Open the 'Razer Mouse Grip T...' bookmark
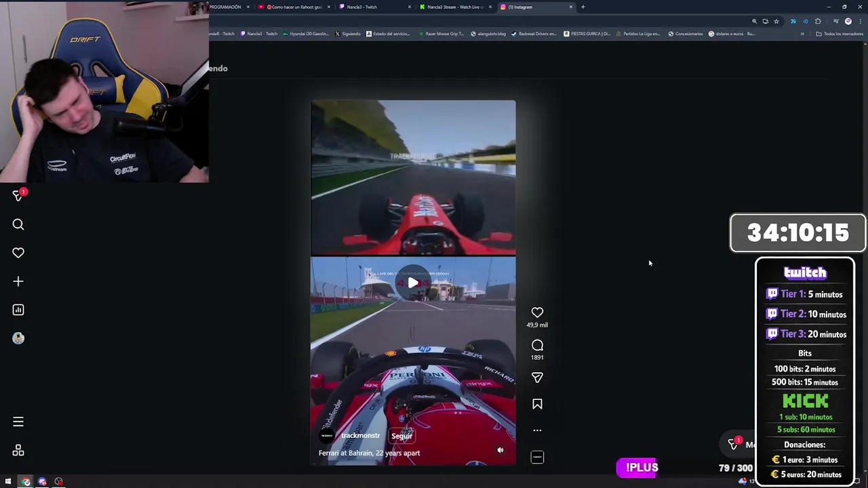 [x=441, y=33]
